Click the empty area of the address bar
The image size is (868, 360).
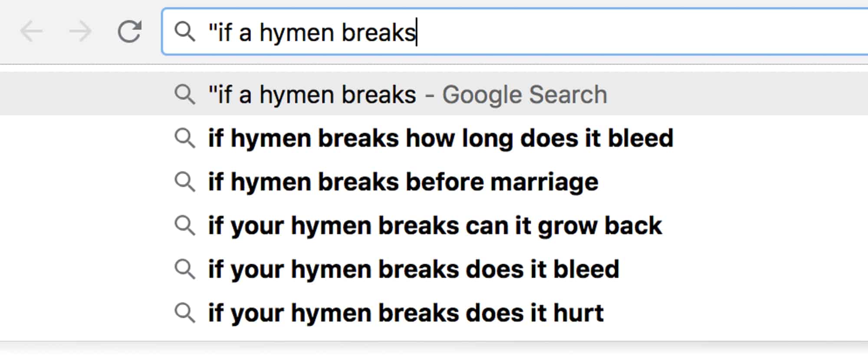coord(642,32)
